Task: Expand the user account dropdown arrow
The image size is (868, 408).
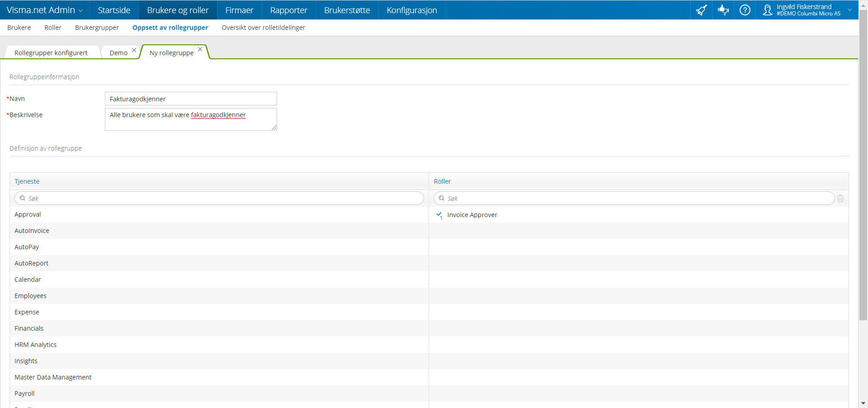Action: (x=849, y=10)
